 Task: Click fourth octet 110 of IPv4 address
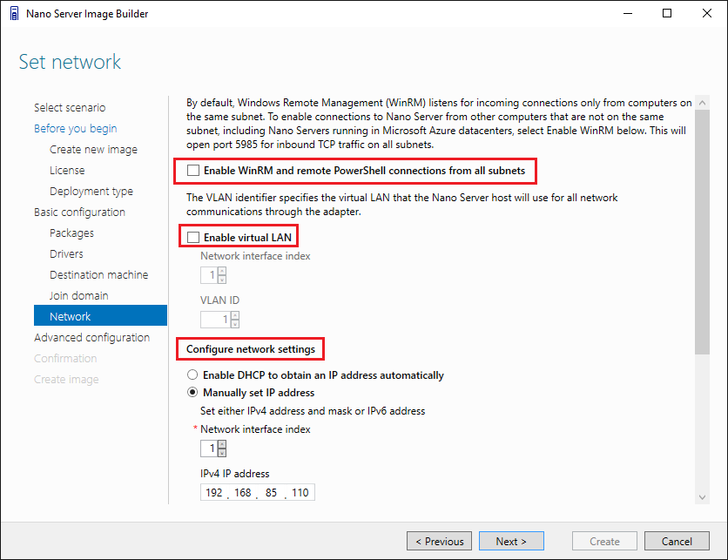(x=300, y=493)
